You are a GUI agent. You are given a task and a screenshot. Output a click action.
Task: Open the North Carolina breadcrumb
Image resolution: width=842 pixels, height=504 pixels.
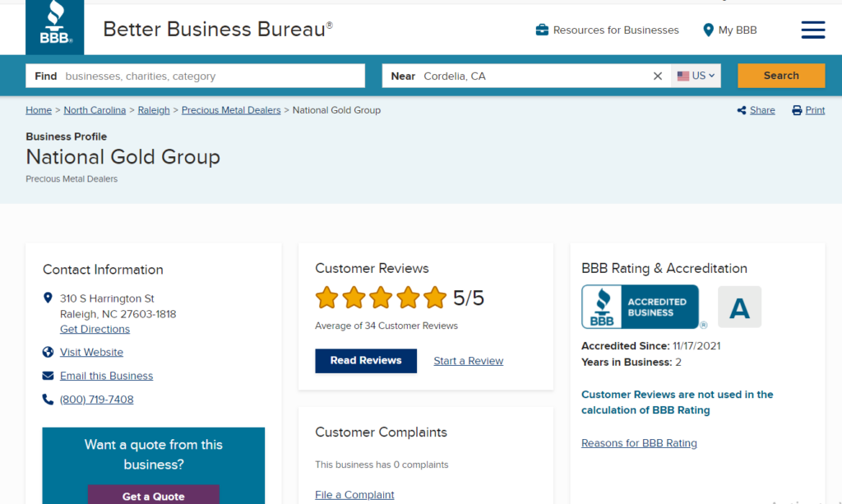tap(95, 110)
